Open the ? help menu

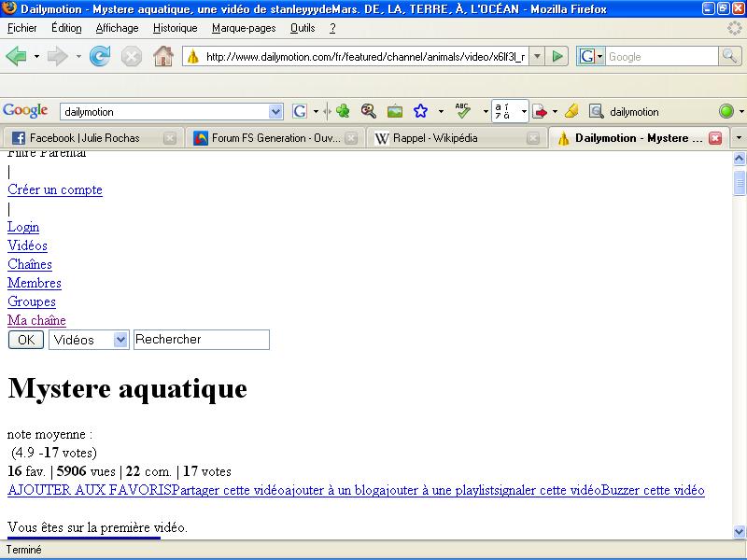click(x=332, y=28)
